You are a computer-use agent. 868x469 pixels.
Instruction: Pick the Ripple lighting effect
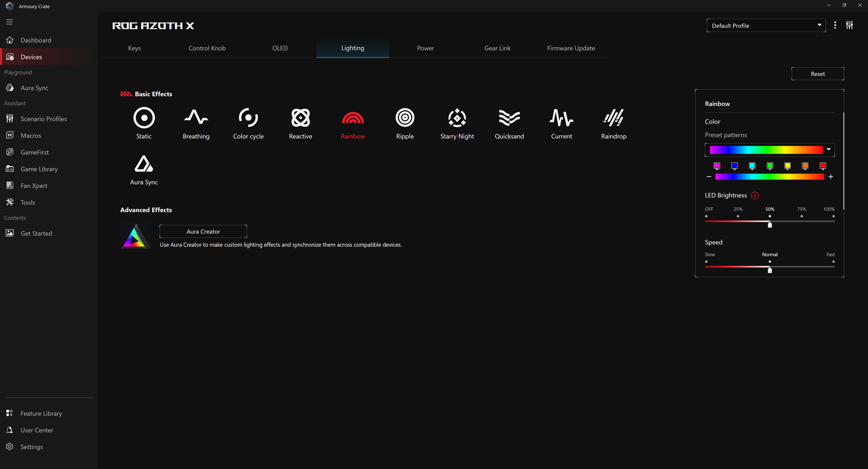405,123
